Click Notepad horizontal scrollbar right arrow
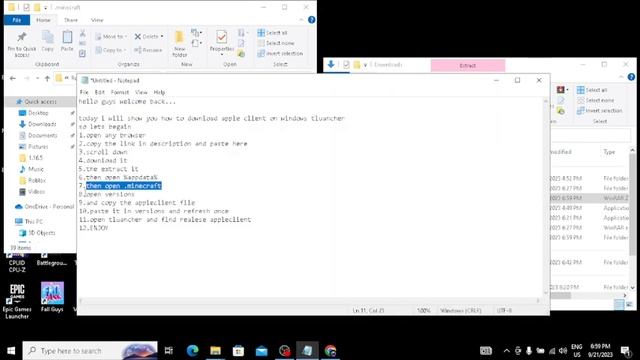This screenshot has height=360, width=640. click(x=538, y=301)
